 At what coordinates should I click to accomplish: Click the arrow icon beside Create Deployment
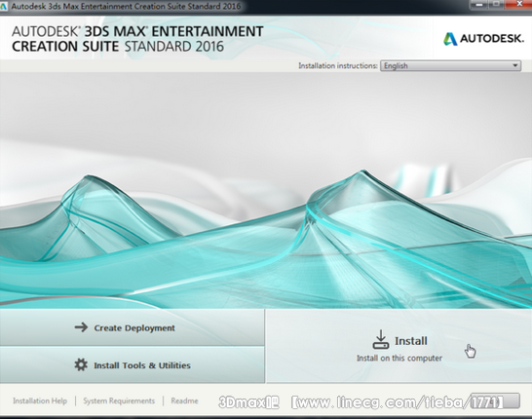[81, 327]
